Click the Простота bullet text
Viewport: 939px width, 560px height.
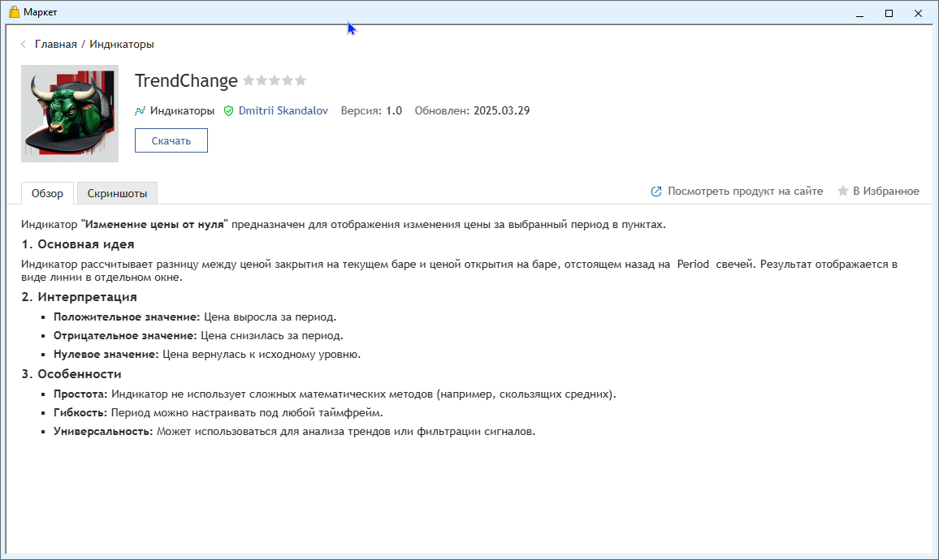[335, 394]
